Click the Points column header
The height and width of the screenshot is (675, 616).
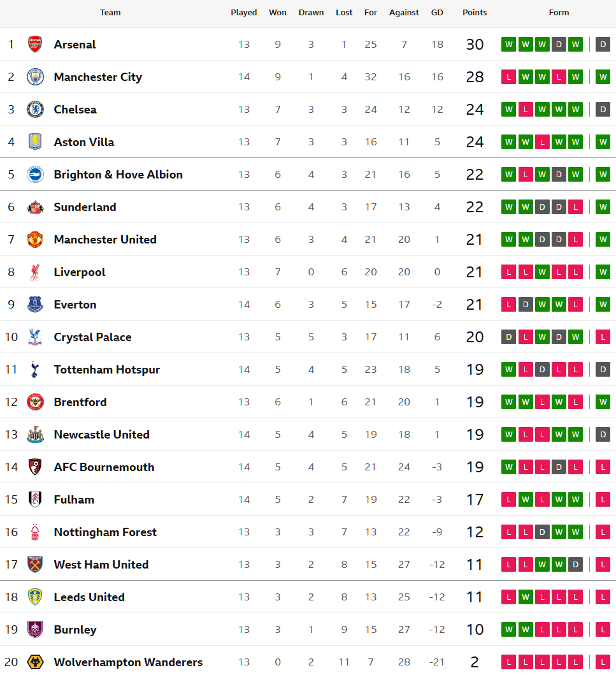(475, 13)
